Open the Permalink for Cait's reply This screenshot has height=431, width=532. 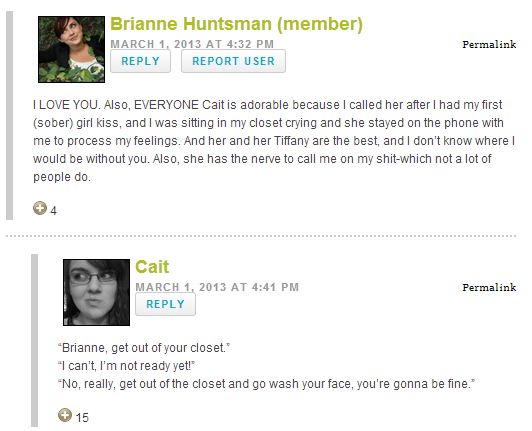[x=489, y=287]
